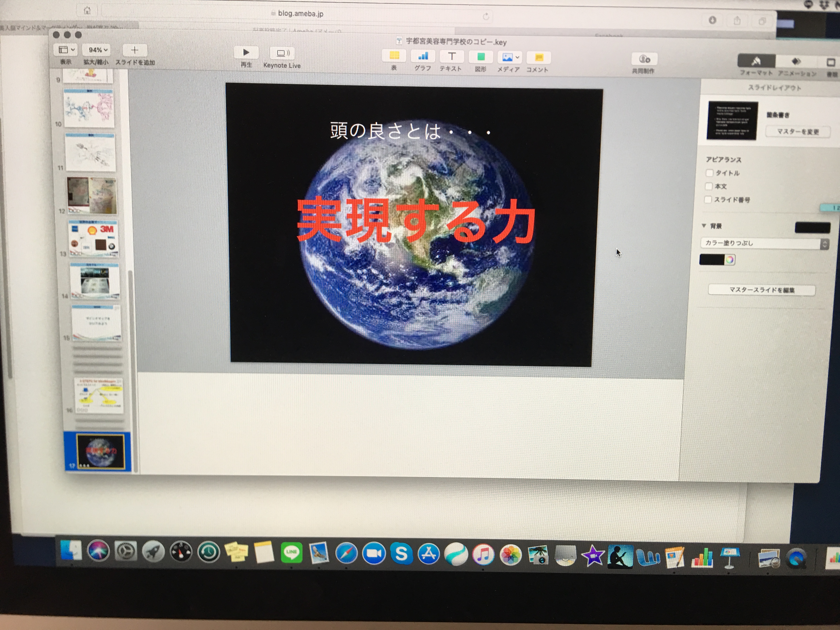Enable the タイトル checkbox
This screenshot has width=840, height=630.
point(709,173)
